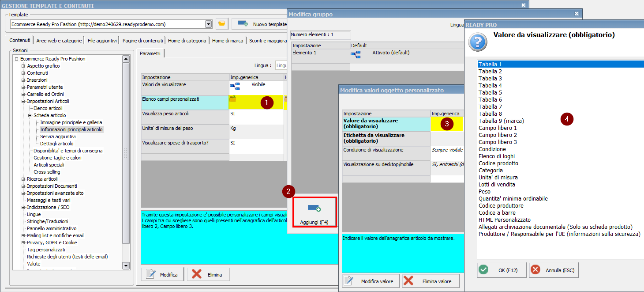This screenshot has height=292, width=644.
Task: Click the Elimina red X button
Action: (209, 274)
